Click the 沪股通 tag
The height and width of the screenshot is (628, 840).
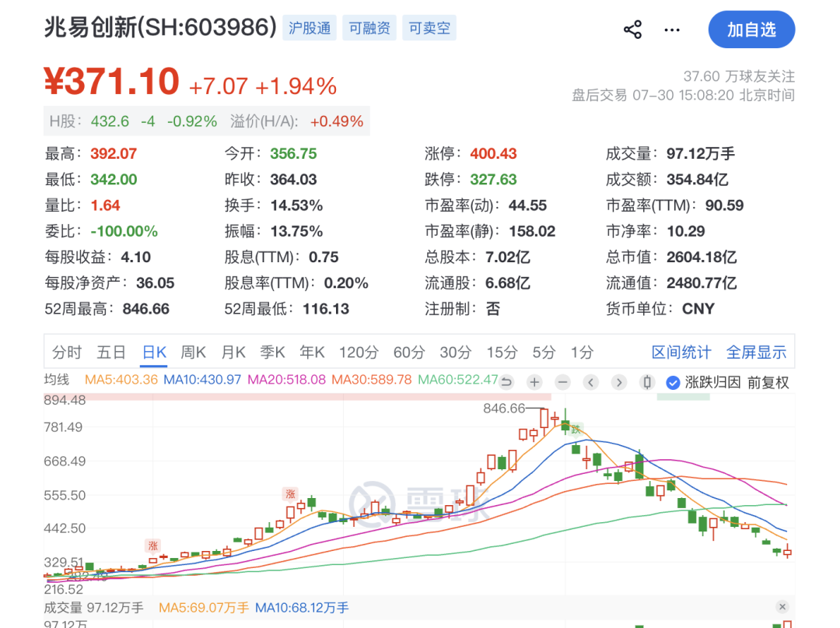pos(310,28)
